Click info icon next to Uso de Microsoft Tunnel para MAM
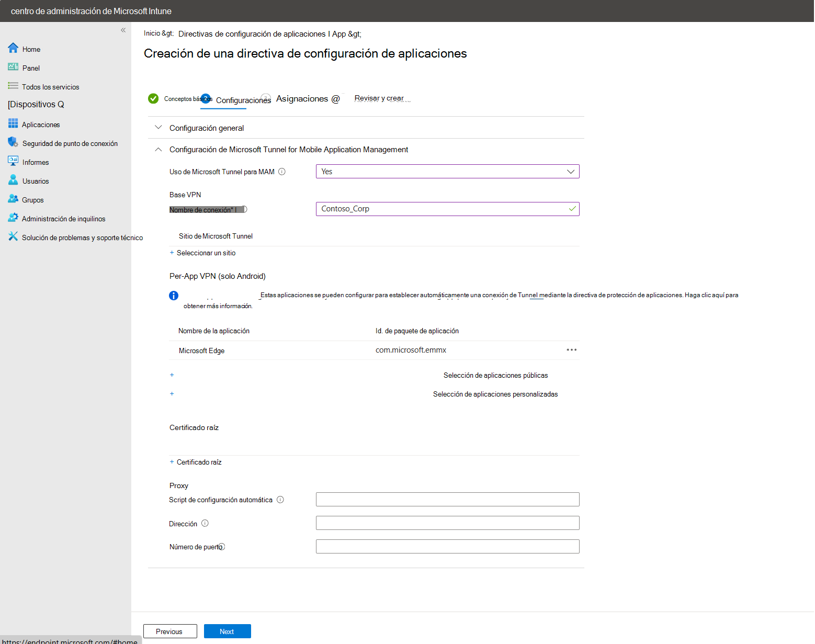Screen dimensions: 815x644 tap(282, 172)
